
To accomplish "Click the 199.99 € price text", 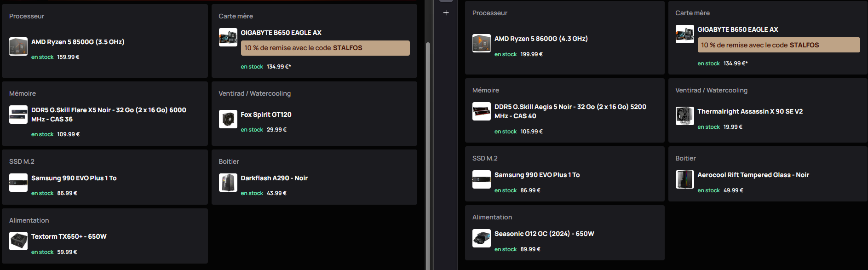I will [532, 54].
